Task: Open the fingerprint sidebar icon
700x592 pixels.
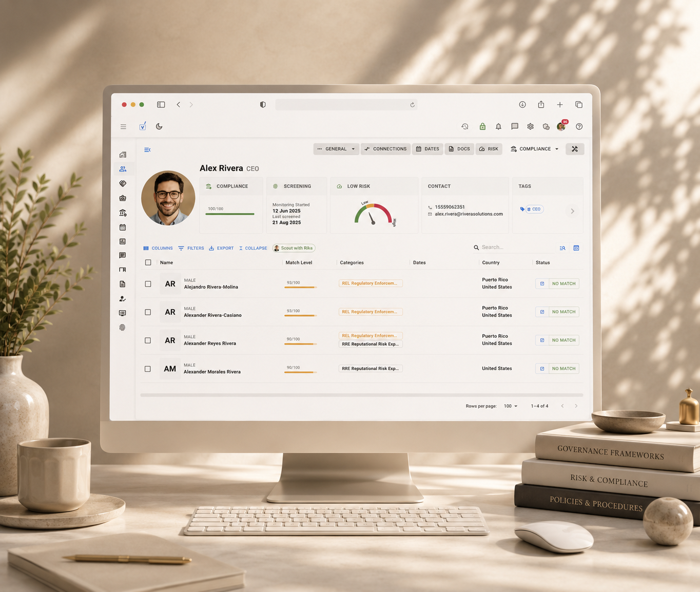Action: coord(123,327)
